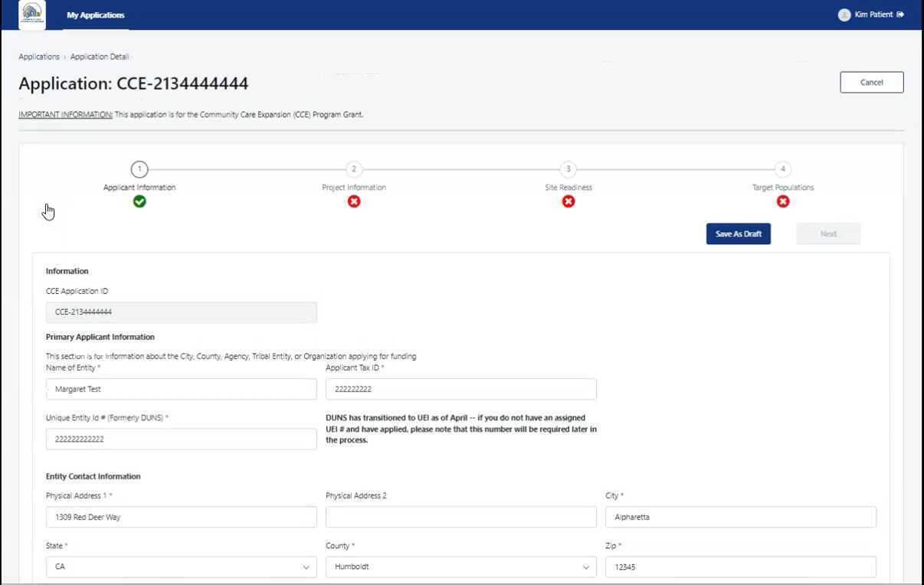This screenshot has width=924, height=585.
Task: Open the County dropdown showing Humboldt
Action: tap(460, 567)
